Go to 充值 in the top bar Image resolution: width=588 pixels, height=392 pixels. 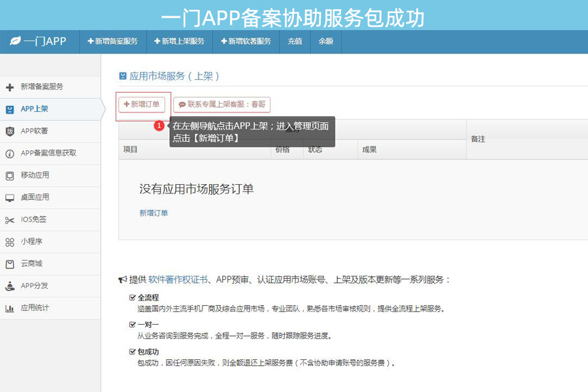pos(295,41)
